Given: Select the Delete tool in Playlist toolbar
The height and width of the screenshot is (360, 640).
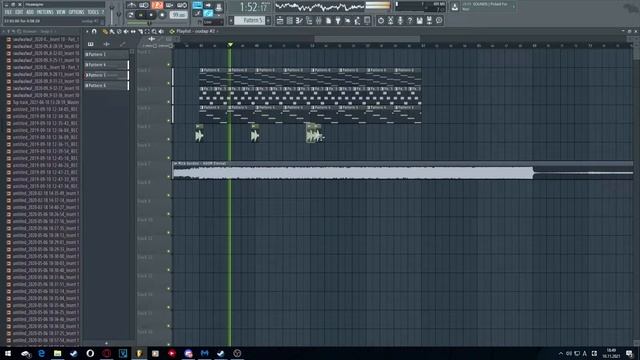Looking at the screenshot, I should pos(119,31).
